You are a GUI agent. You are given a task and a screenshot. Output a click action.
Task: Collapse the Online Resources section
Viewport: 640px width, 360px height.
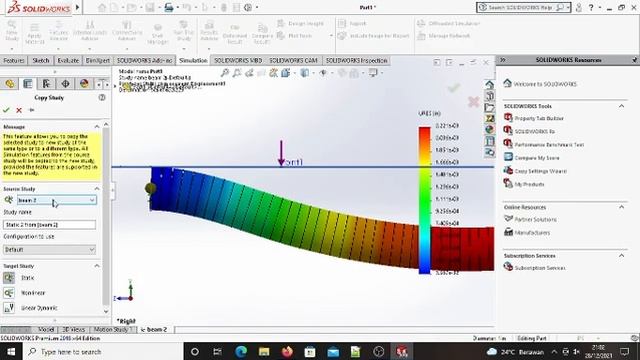[x=621, y=207]
